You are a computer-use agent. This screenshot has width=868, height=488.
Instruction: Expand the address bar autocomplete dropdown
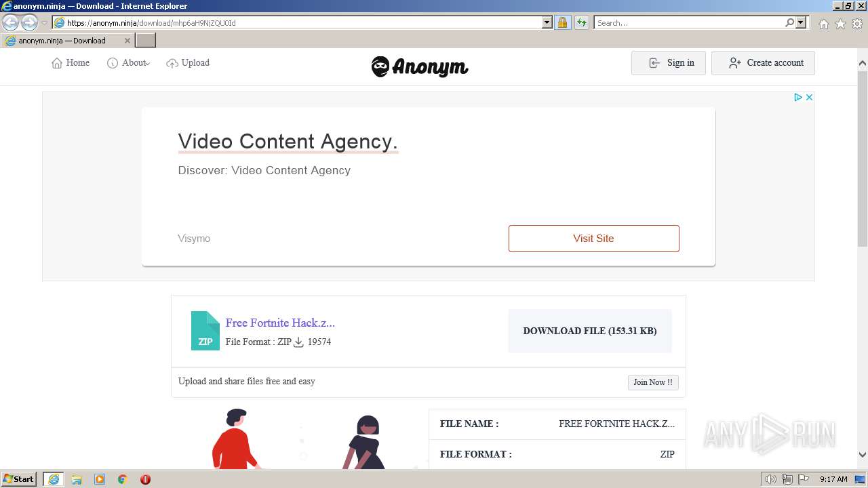[x=547, y=23]
